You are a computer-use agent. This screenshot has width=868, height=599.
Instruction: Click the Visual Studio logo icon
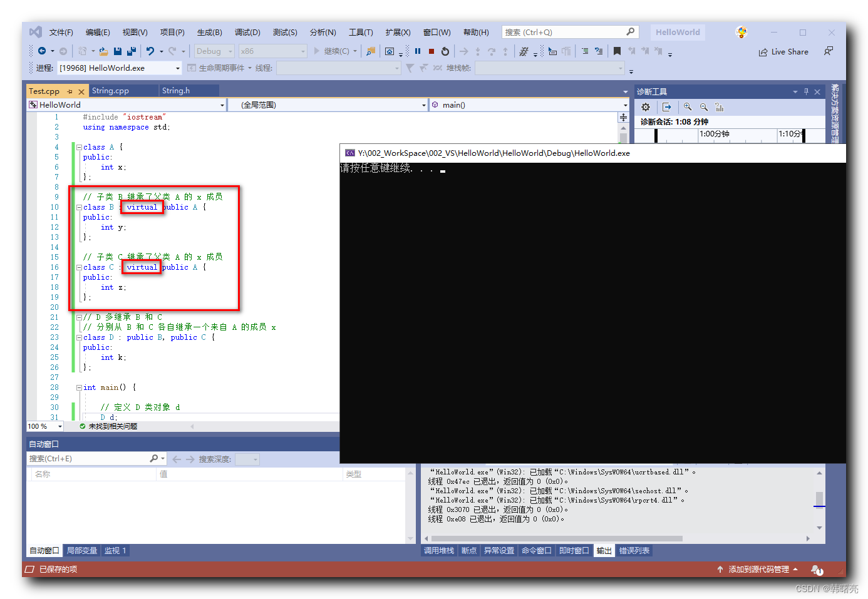click(36, 32)
